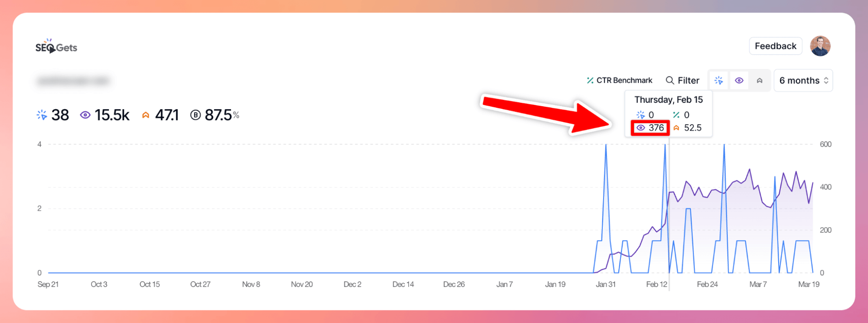Image resolution: width=868 pixels, height=323 pixels.
Task: Toggle the impressions eye metric
Action: (739, 81)
